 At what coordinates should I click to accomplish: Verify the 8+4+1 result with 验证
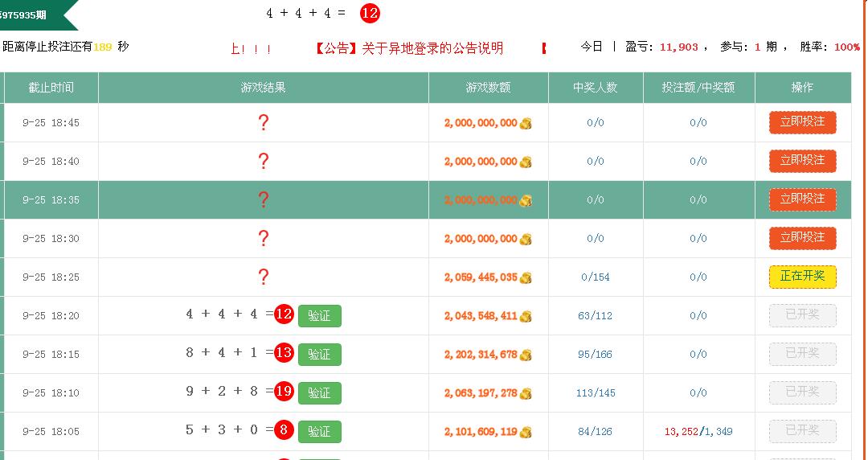point(319,355)
